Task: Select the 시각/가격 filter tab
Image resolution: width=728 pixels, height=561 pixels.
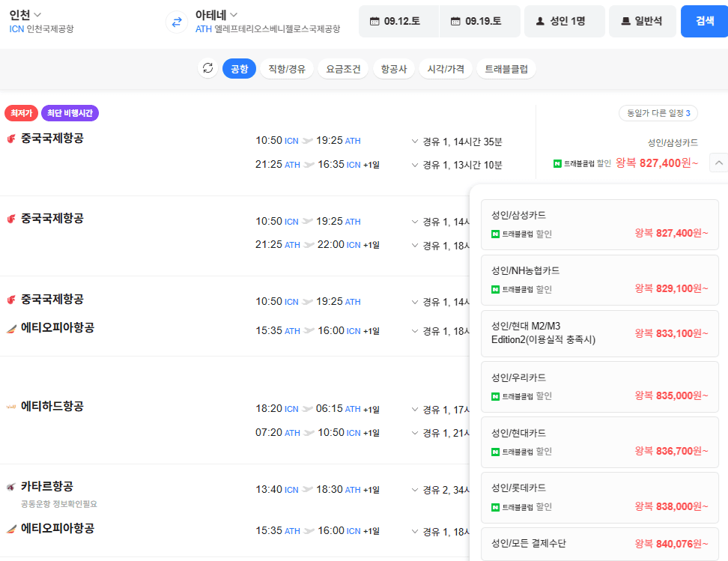Action: 446,69
